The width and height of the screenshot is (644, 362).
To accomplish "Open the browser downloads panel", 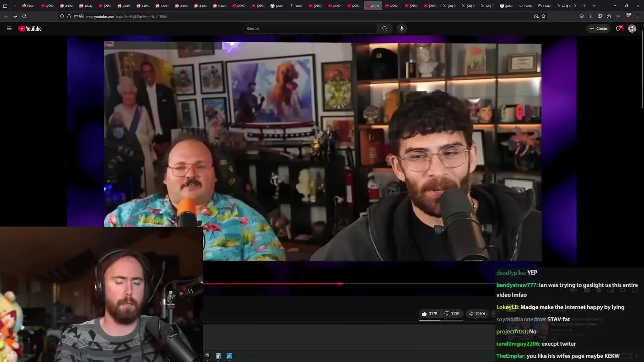I will [591, 16].
